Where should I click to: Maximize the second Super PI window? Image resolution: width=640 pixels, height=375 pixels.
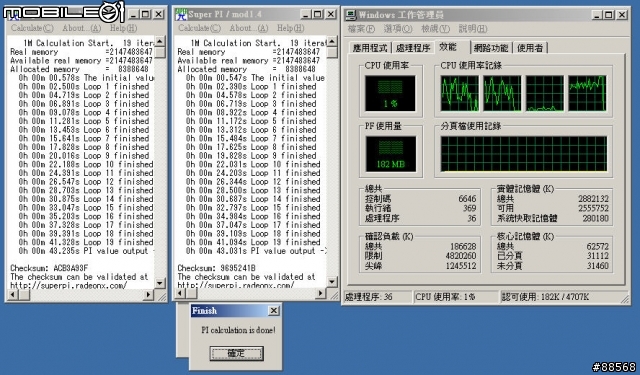318,14
